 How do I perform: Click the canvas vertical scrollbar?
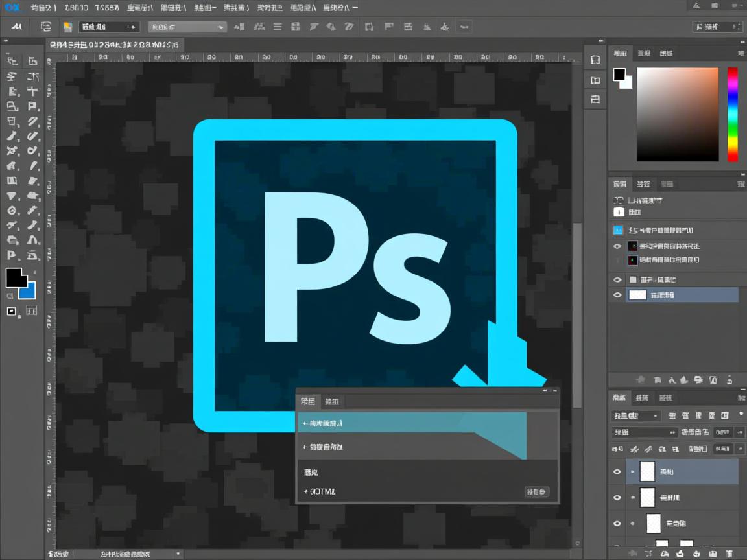pyautogui.click(x=576, y=311)
